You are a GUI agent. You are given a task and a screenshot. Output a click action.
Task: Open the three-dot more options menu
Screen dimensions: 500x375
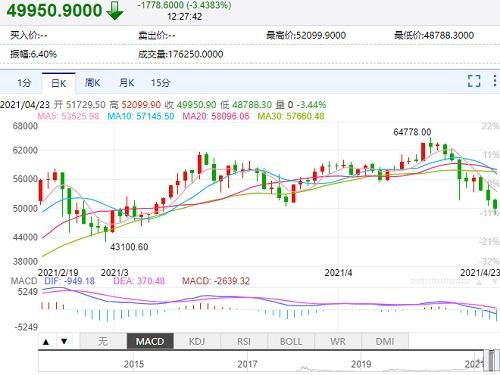coord(495,81)
